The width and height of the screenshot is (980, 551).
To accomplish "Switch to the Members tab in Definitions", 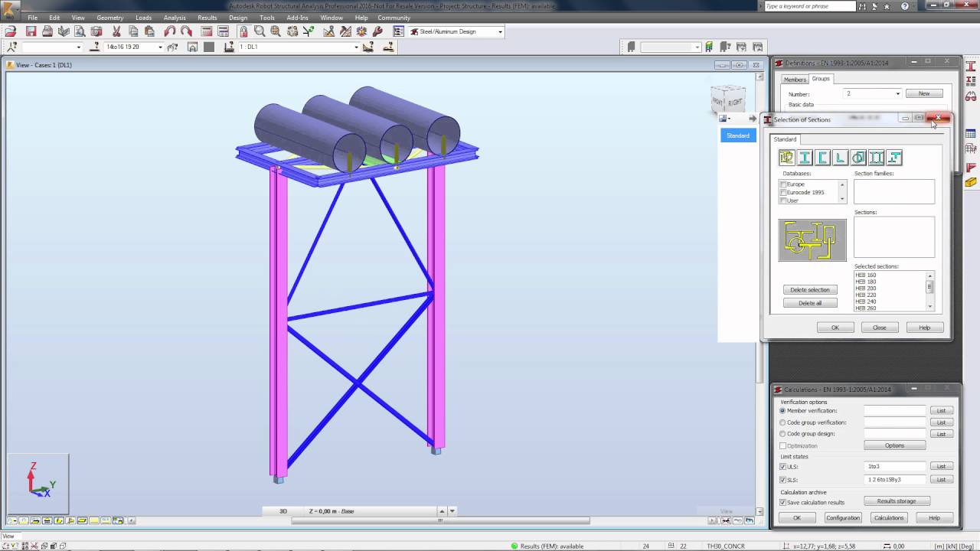I will click(795, 80).
